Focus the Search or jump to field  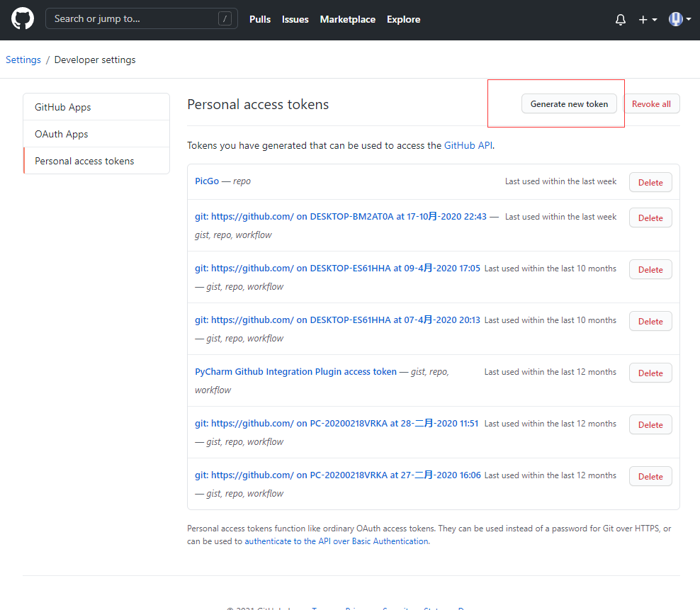(x=142, y=18)
